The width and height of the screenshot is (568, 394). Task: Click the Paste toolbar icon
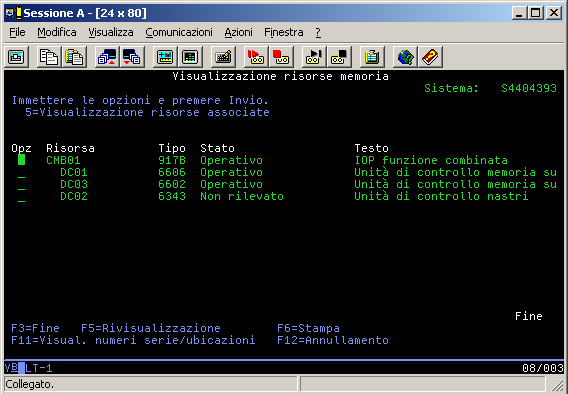click(x=74, y=57)
